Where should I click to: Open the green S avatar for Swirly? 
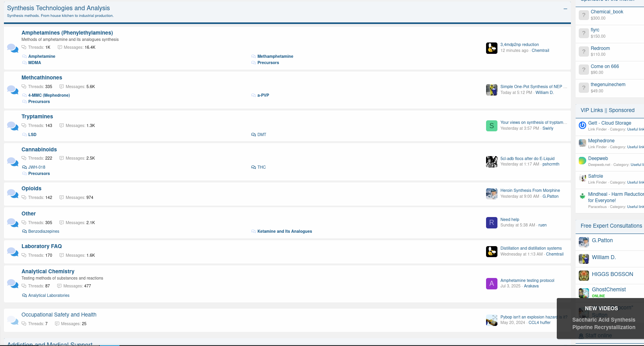tap(492, 126)
